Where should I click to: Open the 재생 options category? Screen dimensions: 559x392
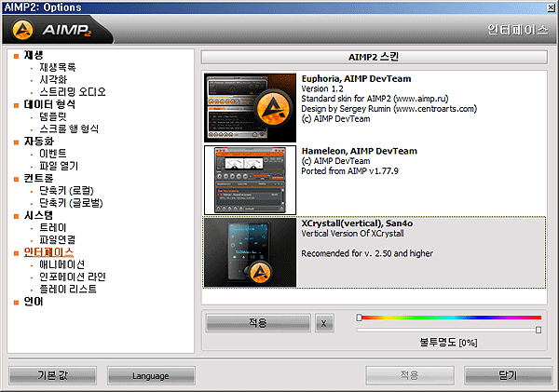coord(34,55)
